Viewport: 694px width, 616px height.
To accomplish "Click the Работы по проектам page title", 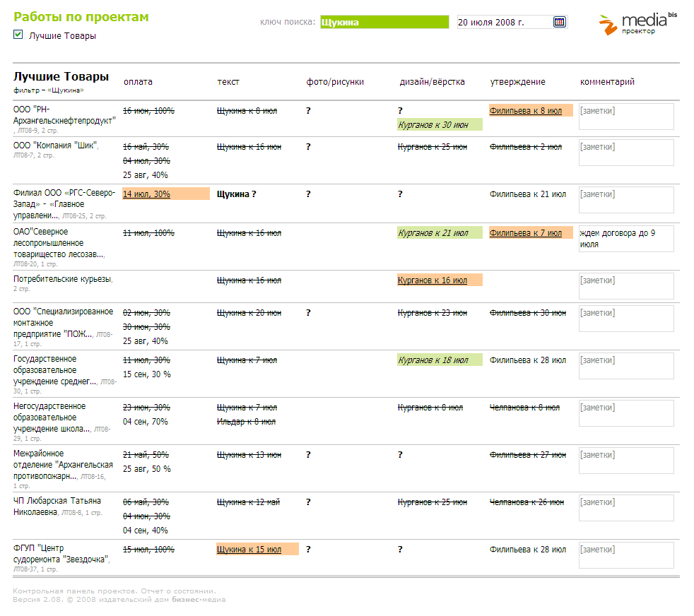I will tap(81, 17).
